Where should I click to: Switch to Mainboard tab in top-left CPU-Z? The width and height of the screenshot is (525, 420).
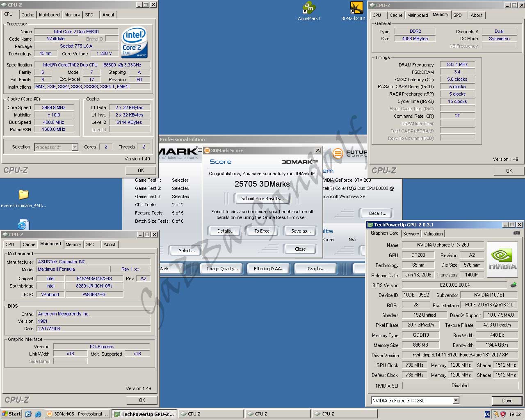49,15
